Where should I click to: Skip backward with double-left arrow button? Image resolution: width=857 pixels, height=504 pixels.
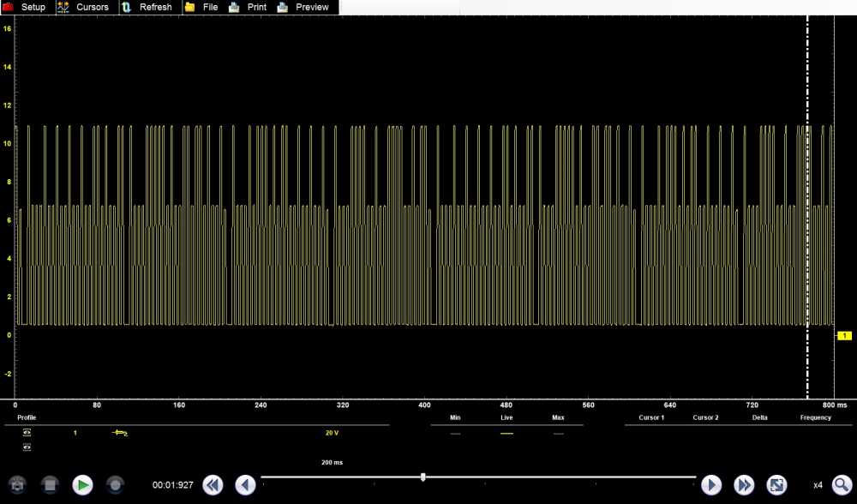coord(213,485)
